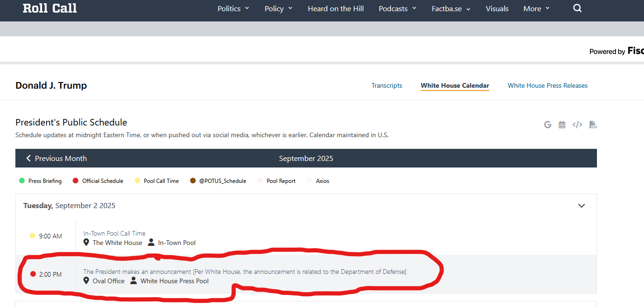Expand the Podcasts dropdown menu

click(x=397, y=8)
